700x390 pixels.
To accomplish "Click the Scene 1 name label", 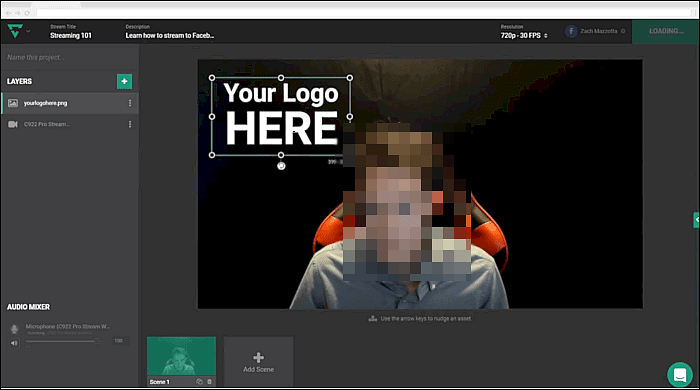I will pyautogui.click(x=159, y=382).
